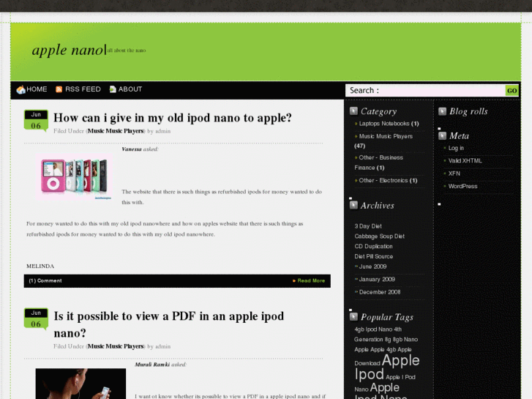Click the 'Apple I Pod Nano' tag
The image size is (532, 399).
point(385,383)
